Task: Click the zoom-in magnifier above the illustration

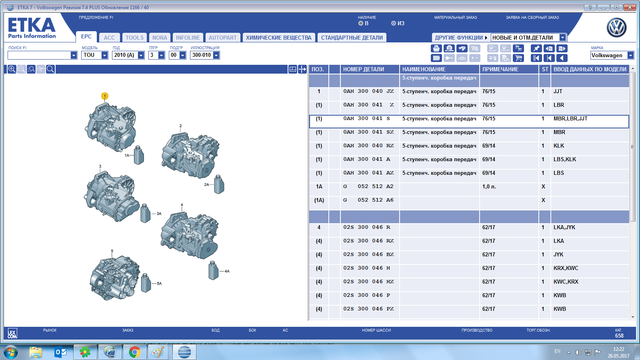Action: point(12,69)
